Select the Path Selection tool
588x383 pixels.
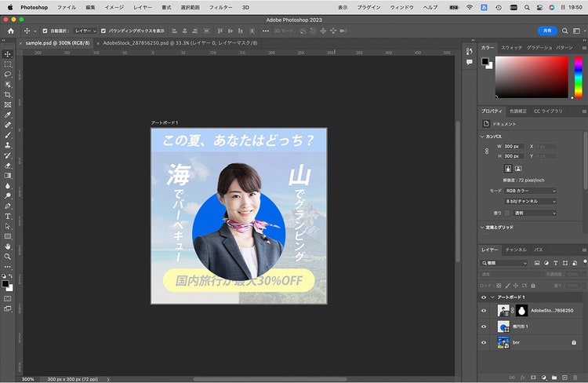click(8, 226)
